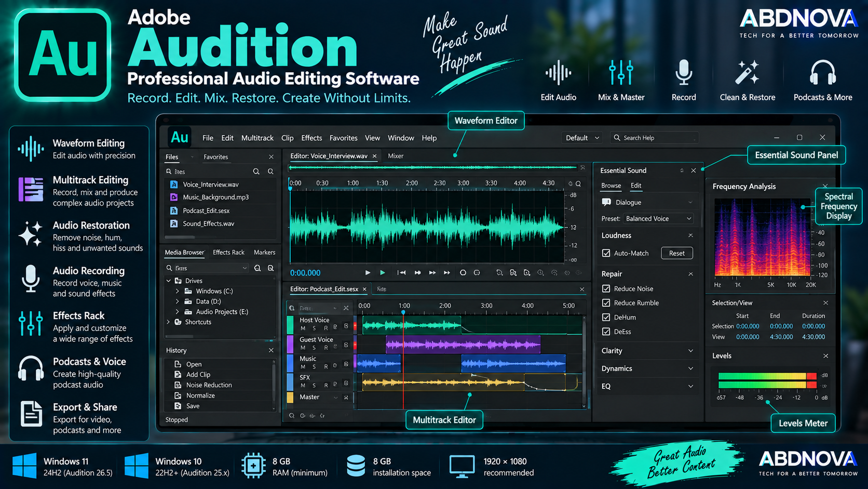Click the Reset button in Loudness
This screenshot has height=489, width=868.
(676, 253)
